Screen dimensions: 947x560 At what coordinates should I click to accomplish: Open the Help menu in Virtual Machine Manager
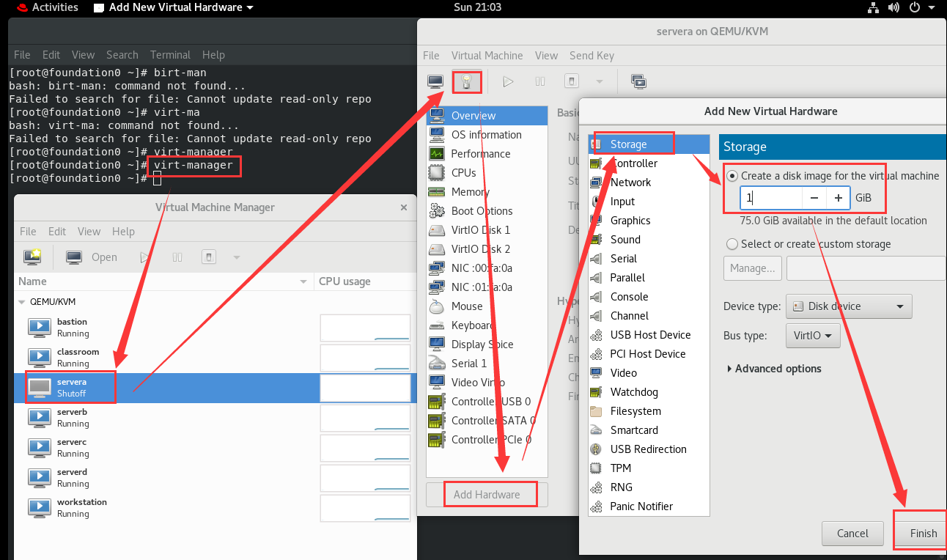click(x=123, y=232)
